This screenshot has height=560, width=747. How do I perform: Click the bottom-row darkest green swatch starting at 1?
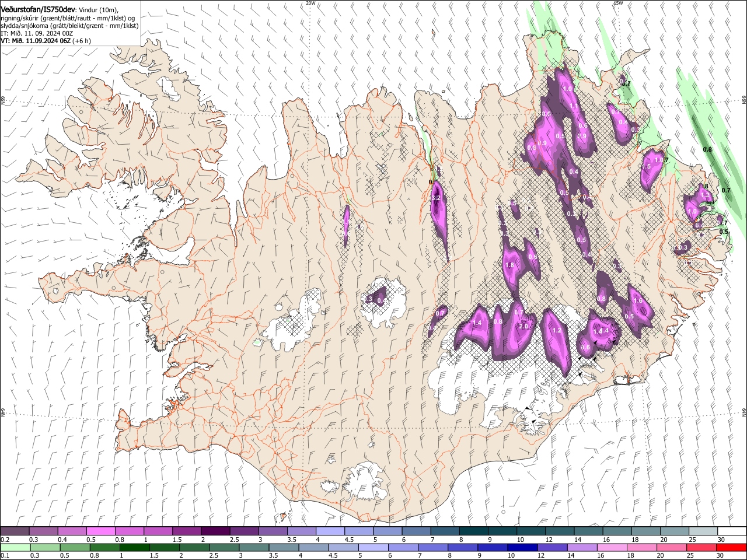[135, 547]
